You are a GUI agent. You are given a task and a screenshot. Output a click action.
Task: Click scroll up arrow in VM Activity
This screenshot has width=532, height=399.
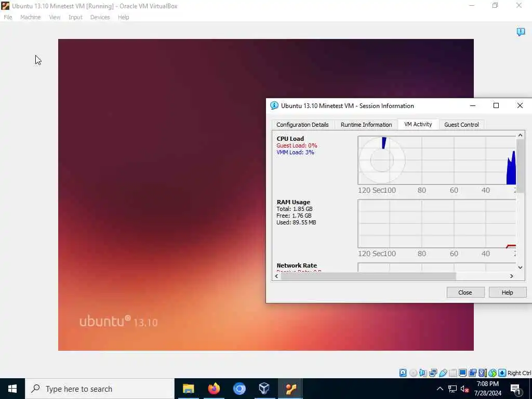coord(520,135)
